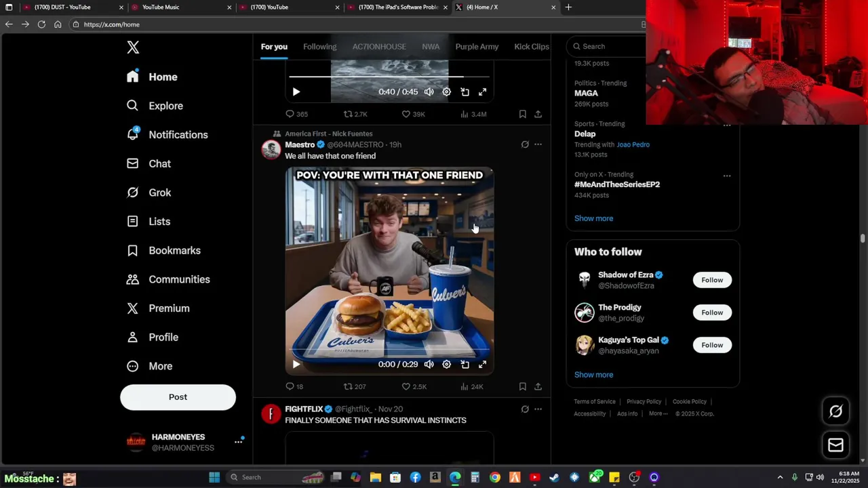868x488 pixels.
Task: Reply to Maestro's post with 18 comments
Action: tap(294, 386)
